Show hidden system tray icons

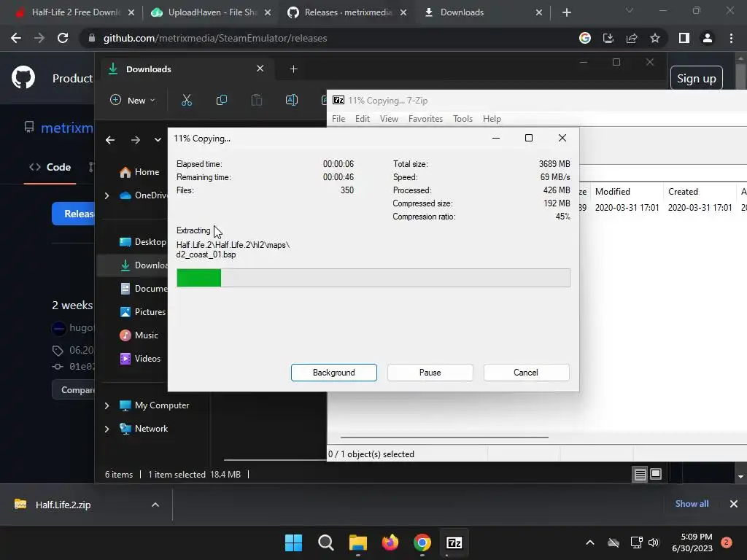click(x=589, y=542)
